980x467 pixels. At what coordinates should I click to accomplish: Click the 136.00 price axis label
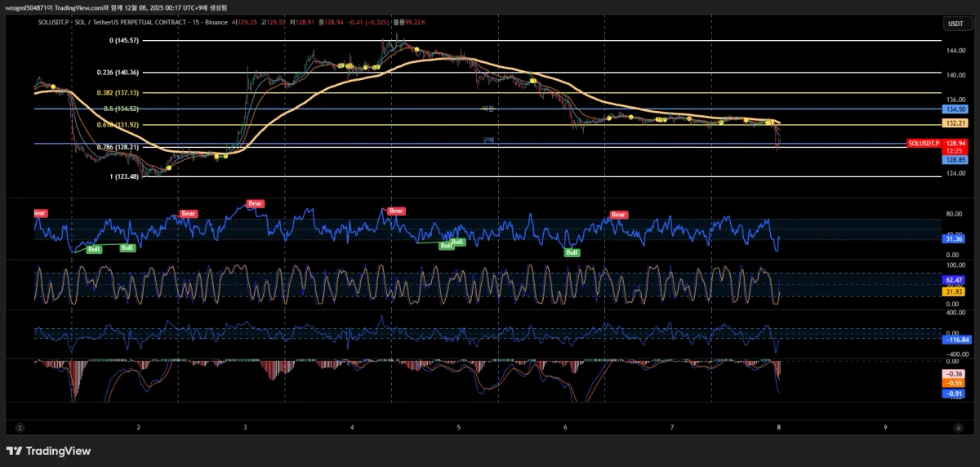(955, 100)
